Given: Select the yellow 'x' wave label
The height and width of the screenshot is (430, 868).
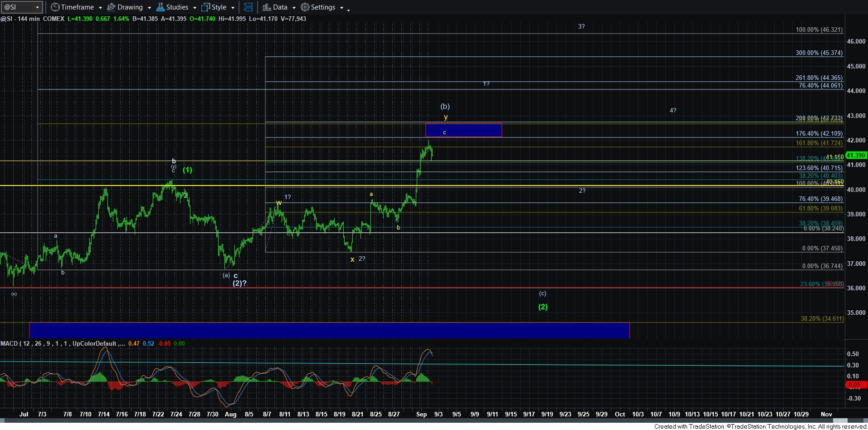Looking at the screenshot, I should pyautogui.click(x=352, y=259).
